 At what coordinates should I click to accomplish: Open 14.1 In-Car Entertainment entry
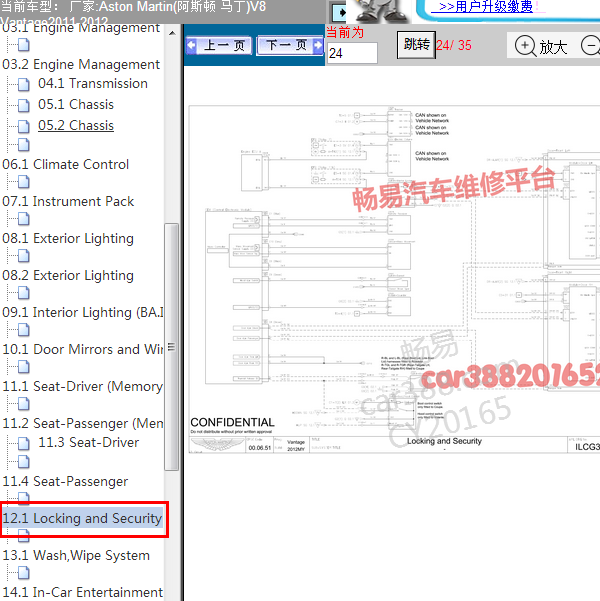pos(83,592)
